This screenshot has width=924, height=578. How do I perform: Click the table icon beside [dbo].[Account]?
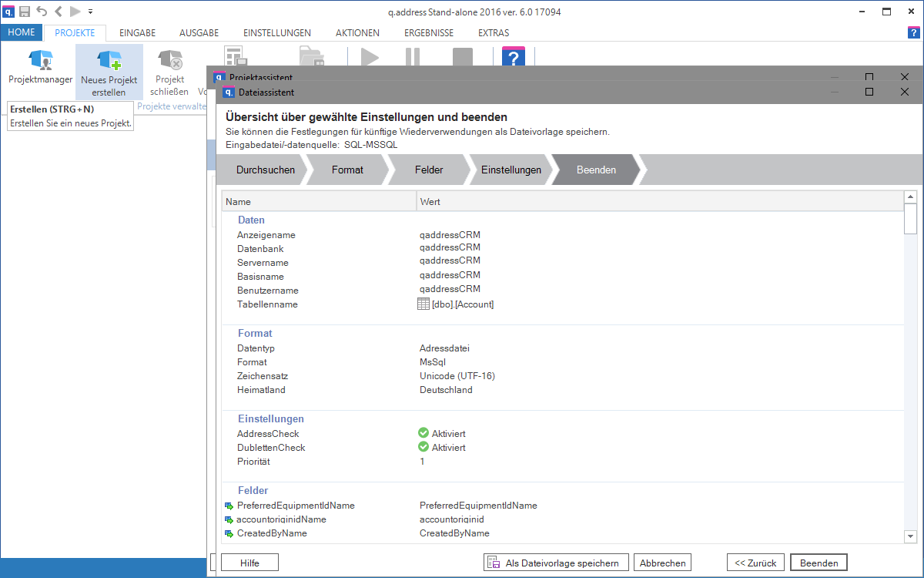[423, 304]
